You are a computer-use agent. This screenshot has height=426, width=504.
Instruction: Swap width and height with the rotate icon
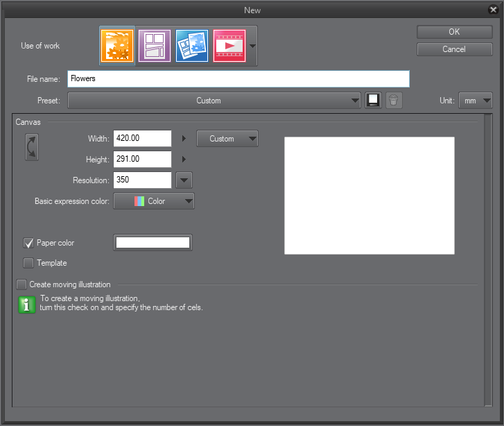click(32, 147)
